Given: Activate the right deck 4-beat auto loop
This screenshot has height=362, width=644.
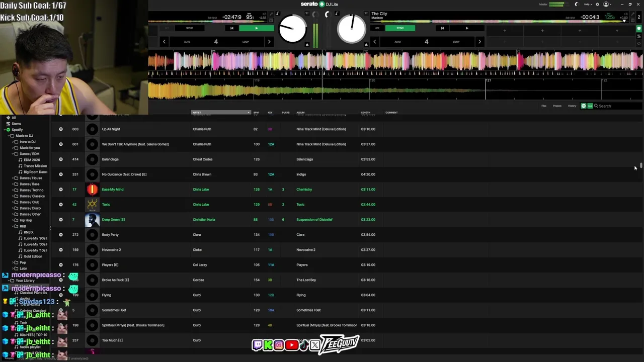Looking at the screenshot, I should [426, 42].
